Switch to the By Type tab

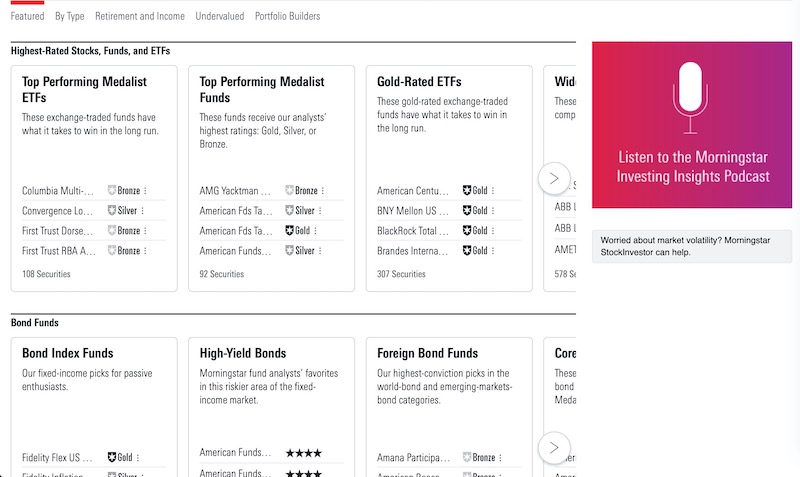click(x=70, y=17)
